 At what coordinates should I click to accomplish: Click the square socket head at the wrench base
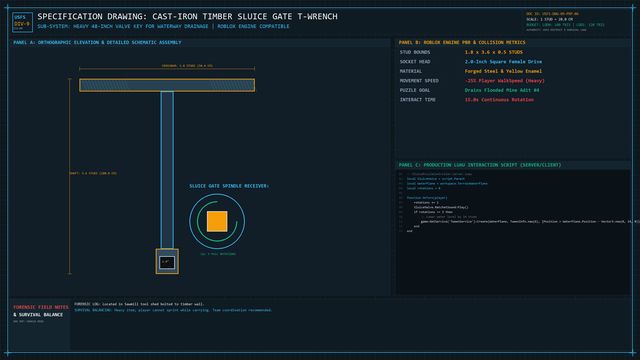pos(167,261)
